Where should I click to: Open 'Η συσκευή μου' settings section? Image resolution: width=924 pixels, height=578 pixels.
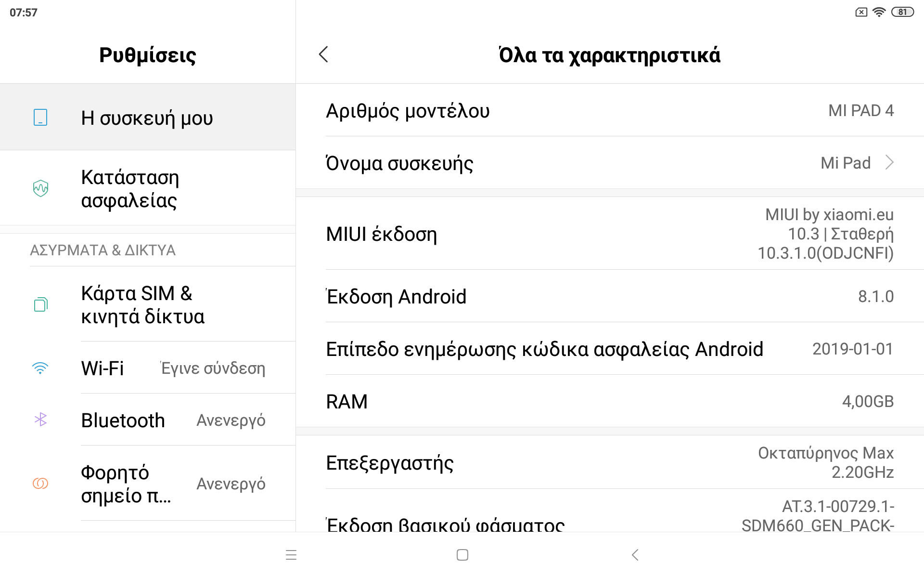click(x=147, y=118)
